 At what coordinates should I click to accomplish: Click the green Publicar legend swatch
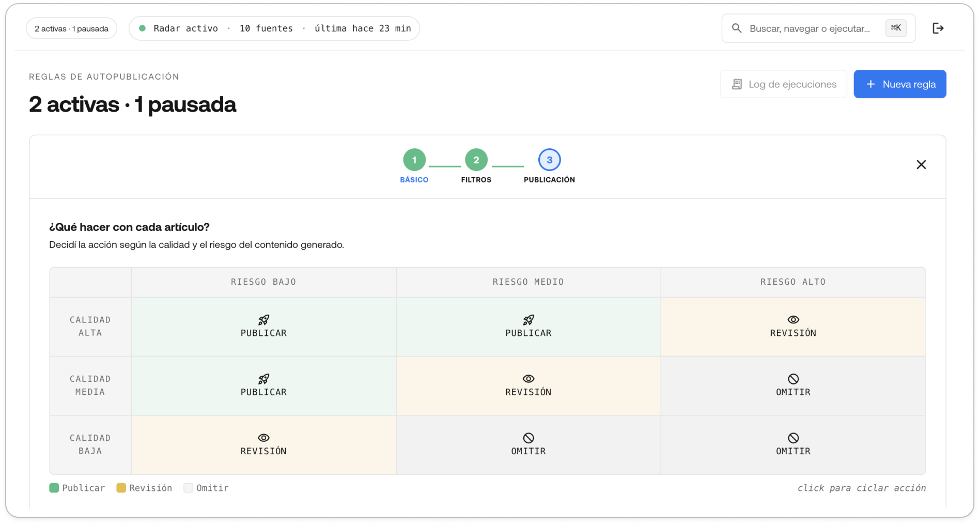pyautogui.click(x=54, y=488)
